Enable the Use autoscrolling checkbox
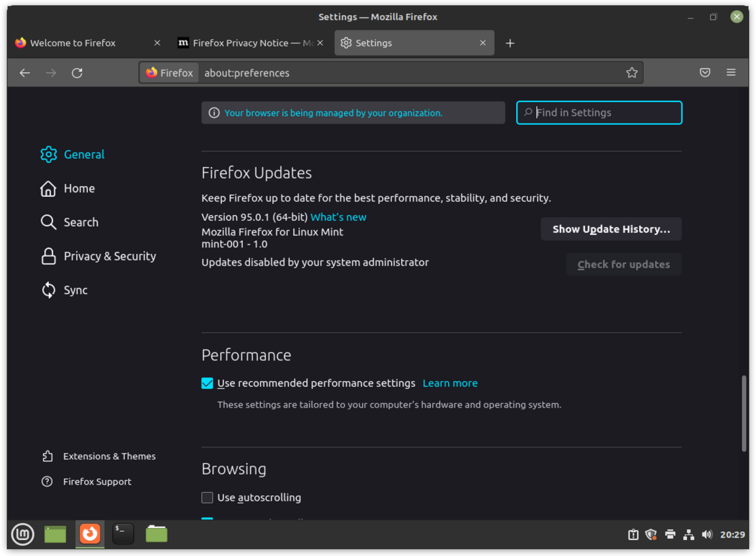 [x=207, y=498]
